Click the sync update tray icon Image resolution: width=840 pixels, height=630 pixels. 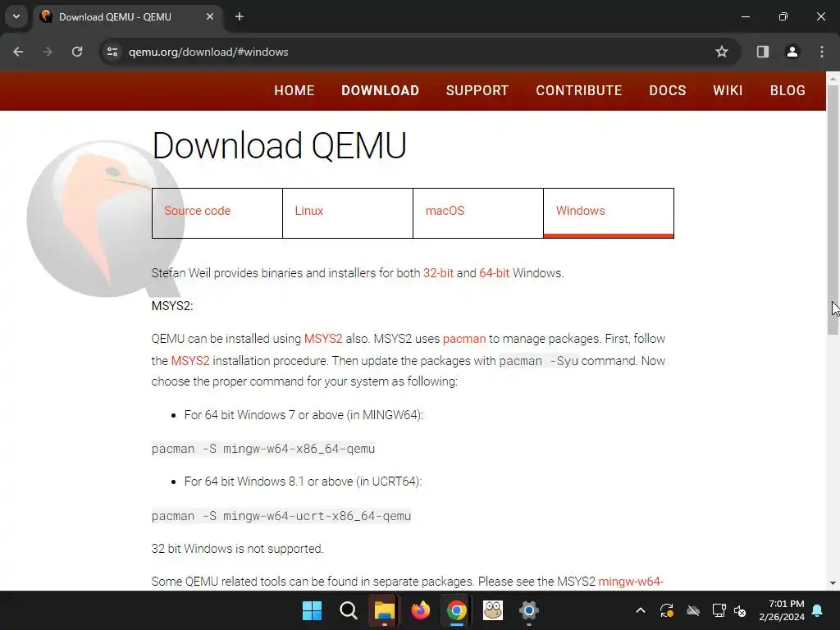pos(667,610)
